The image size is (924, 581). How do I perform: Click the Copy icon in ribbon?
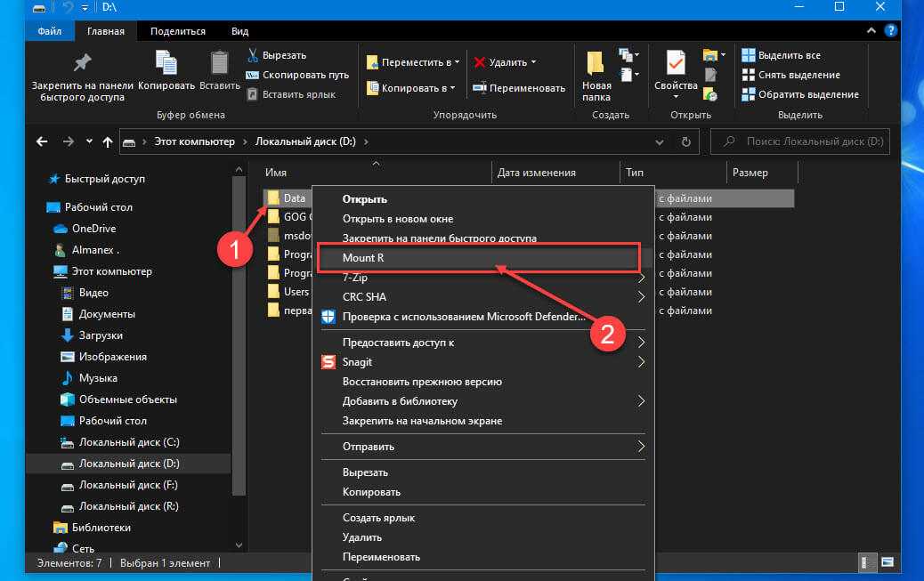tap(166, 63)
